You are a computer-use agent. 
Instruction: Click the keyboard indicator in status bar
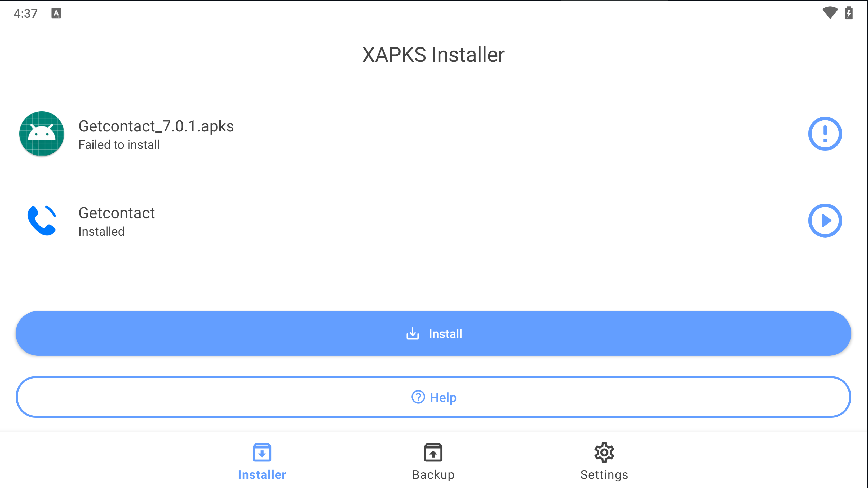(x=56, y=14)
